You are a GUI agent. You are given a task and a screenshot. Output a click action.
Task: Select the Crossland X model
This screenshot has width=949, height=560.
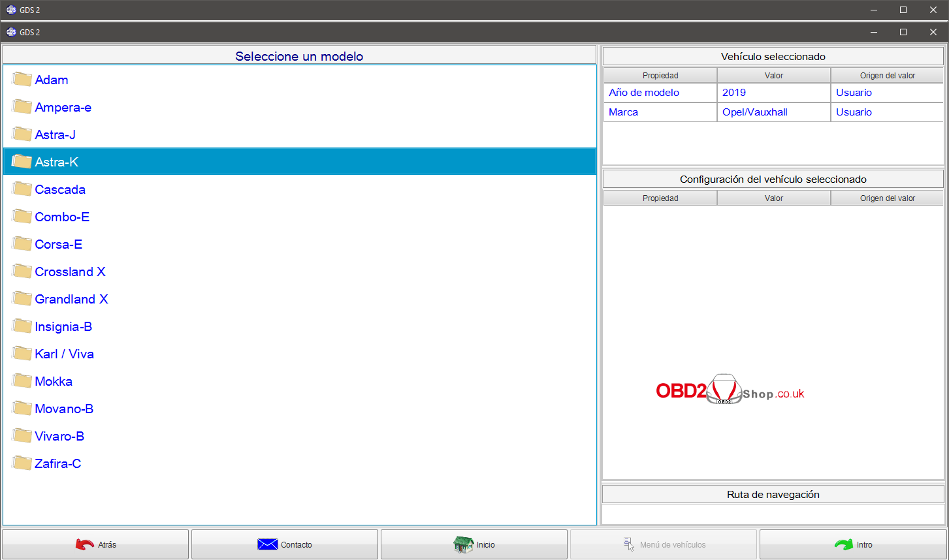[x=70, y=272]
